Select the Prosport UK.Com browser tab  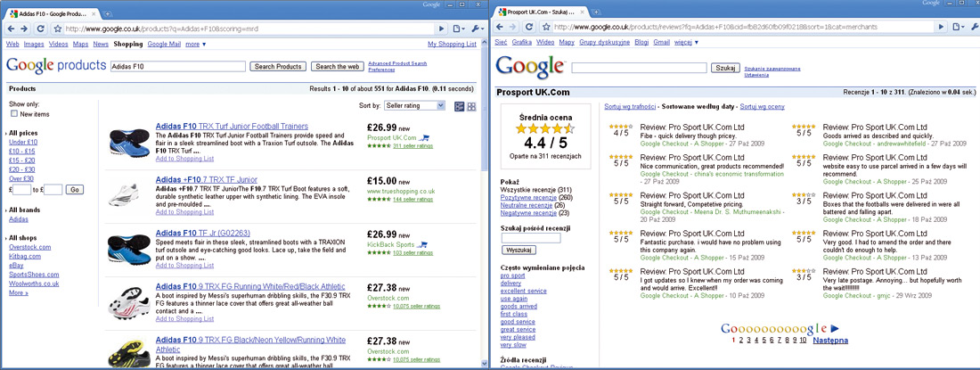pos(535,14)
